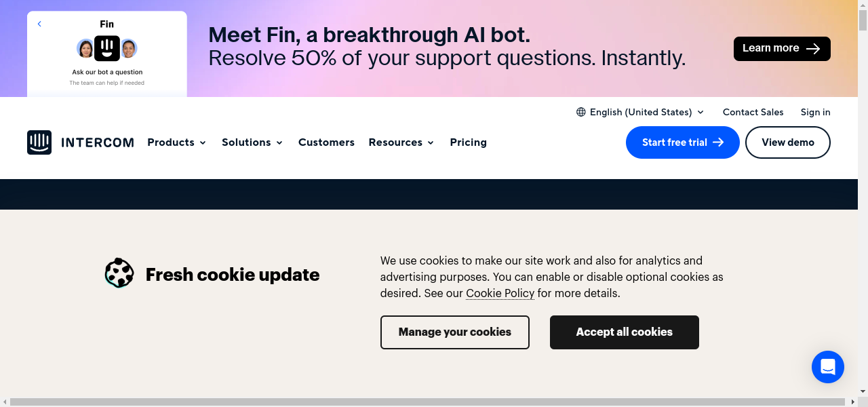Screen dimensions: 868x407
Task: Expand the Solutions dropdown menu
Action: (x=252, y=142)
